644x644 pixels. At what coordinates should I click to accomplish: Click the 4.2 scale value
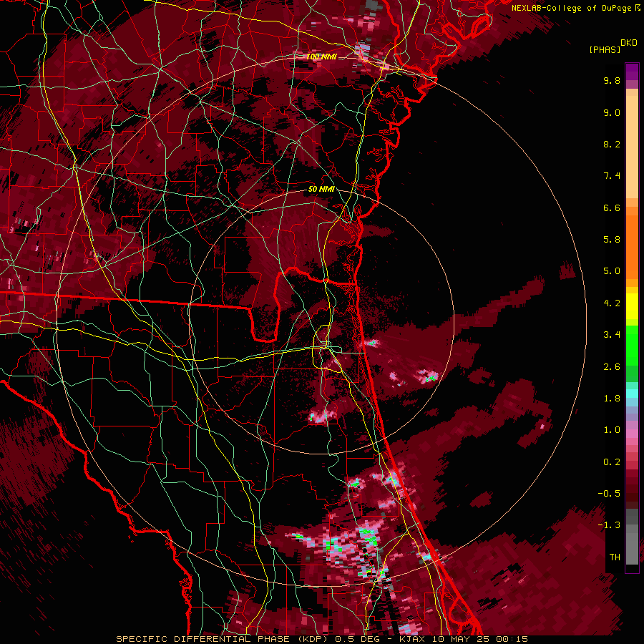612,303
